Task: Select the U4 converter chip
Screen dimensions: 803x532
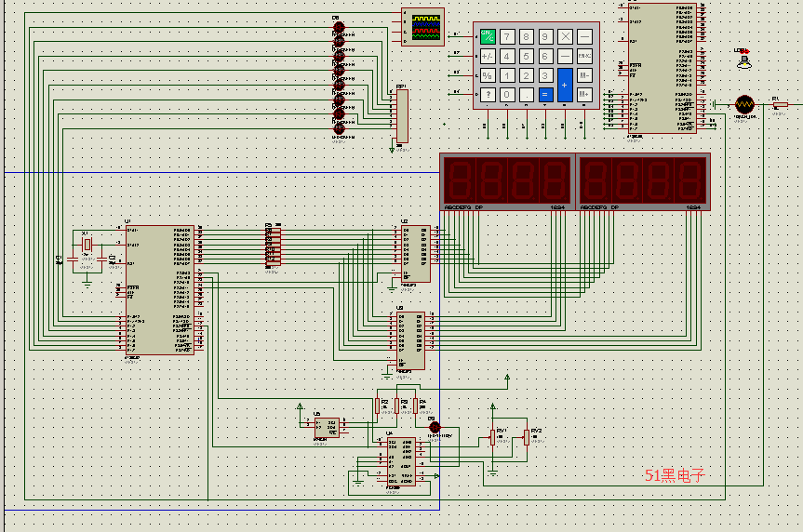Action: click(x=401, y=461)
